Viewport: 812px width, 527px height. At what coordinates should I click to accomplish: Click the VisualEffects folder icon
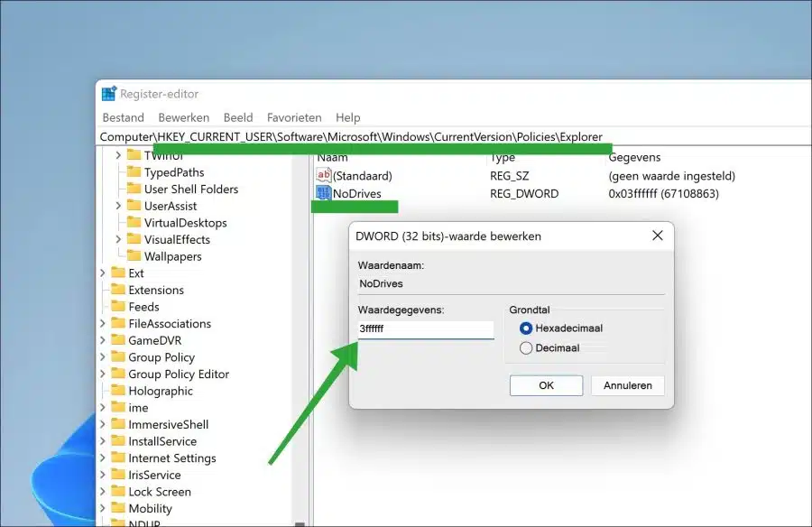(134, 239)
